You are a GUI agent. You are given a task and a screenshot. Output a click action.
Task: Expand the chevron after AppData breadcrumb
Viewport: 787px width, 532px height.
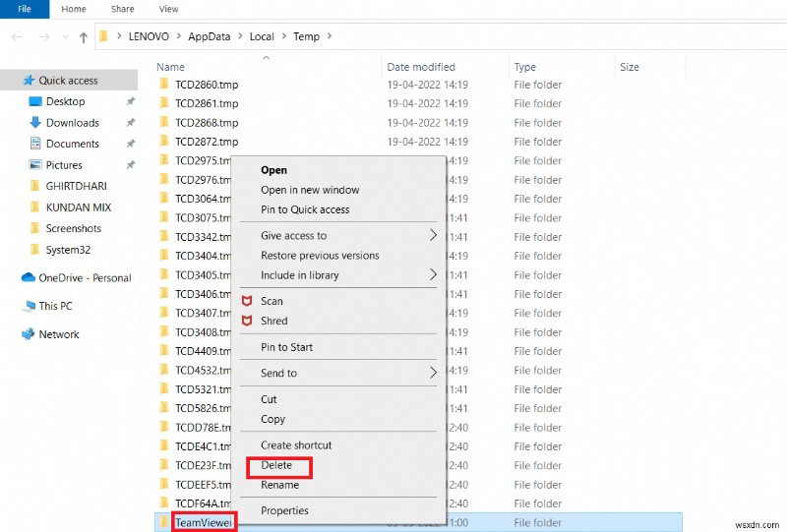[x=240, y=36]
